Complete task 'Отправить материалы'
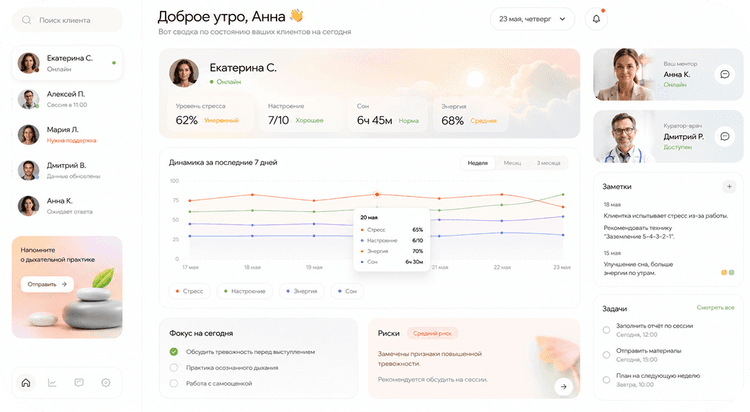The height and width of the screenshot is (412, 750). [606, 355]
